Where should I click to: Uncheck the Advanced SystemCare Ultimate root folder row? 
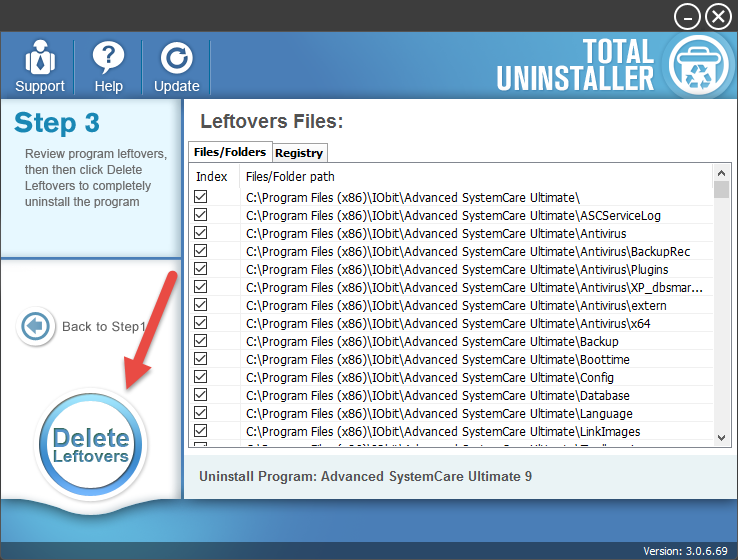click(201, 197)
